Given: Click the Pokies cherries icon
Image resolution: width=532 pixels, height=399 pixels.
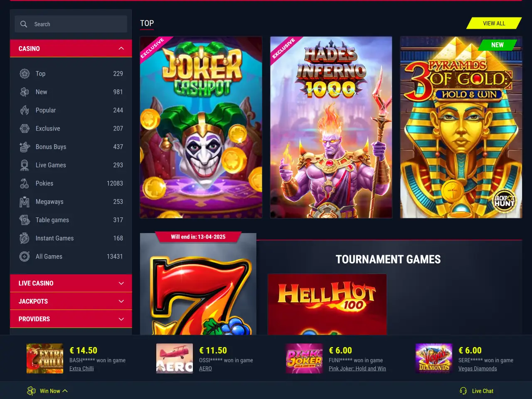Looking at the screenshot, I should [25, 183].
